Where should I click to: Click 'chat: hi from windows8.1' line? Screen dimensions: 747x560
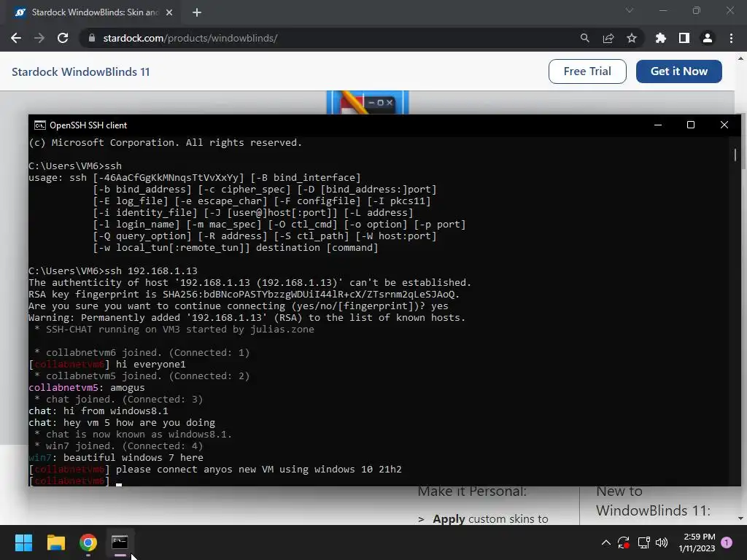(98, 411)
